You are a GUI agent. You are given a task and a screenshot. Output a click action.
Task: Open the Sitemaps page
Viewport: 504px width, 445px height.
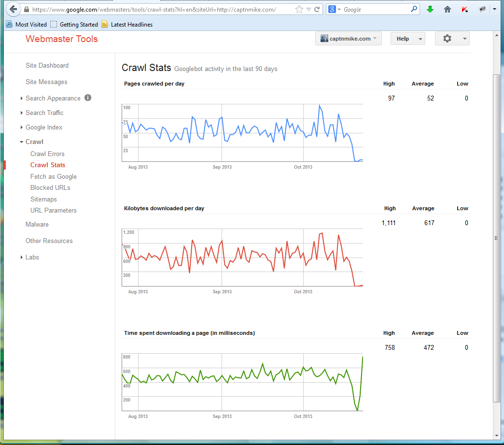click(43, 199)
